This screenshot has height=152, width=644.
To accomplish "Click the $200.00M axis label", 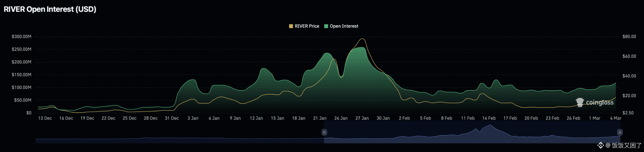I will pos(21,62).
